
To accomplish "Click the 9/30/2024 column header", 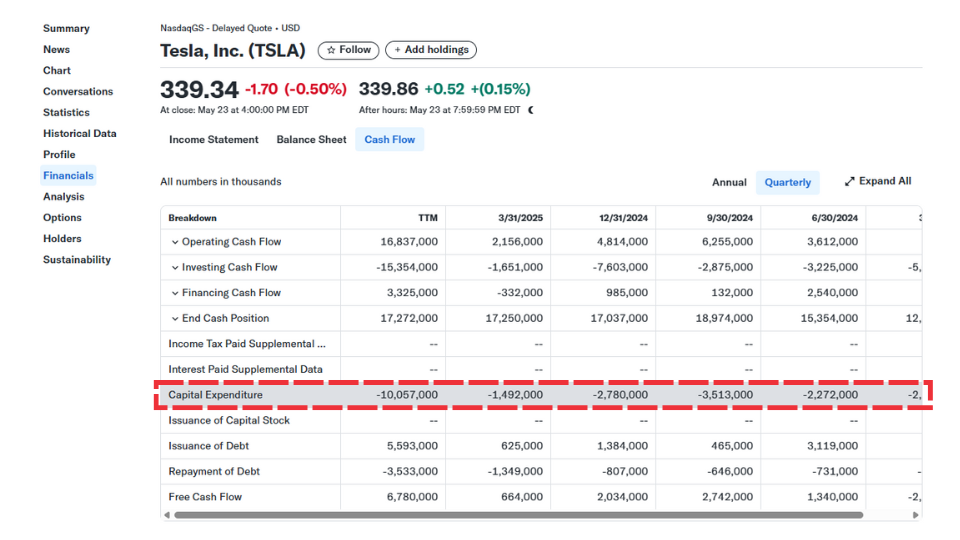I will [x=730, y=218].
